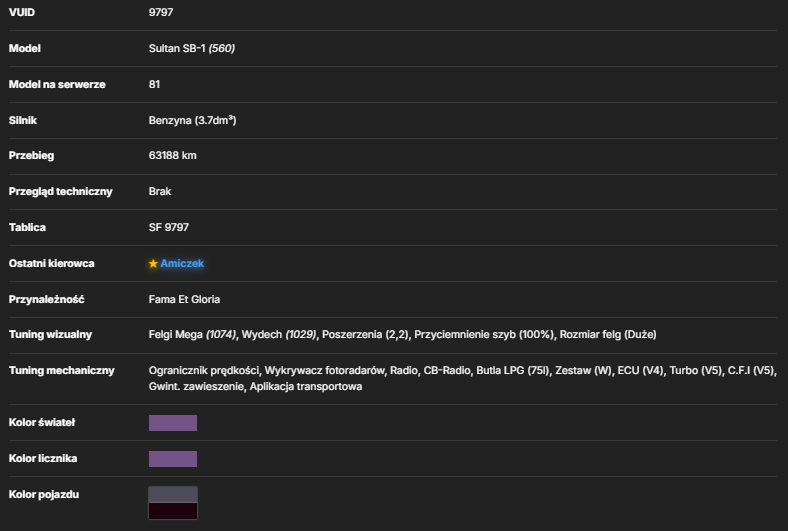This screenshot has width=788, height=531.
Task: Click CB-Radio in mechanical tuning
Action: tap(447, 371)
